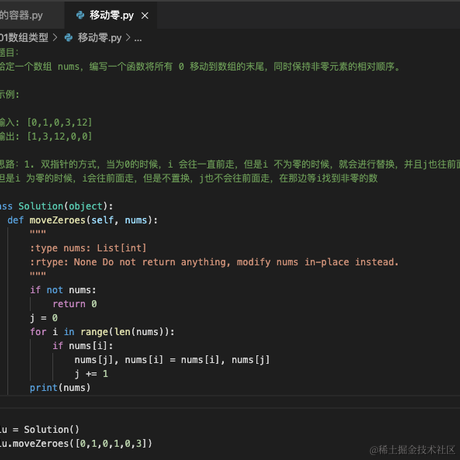Open the partially visible 的容器.py tab
This screenshot has width=460, height=460.
21,15
